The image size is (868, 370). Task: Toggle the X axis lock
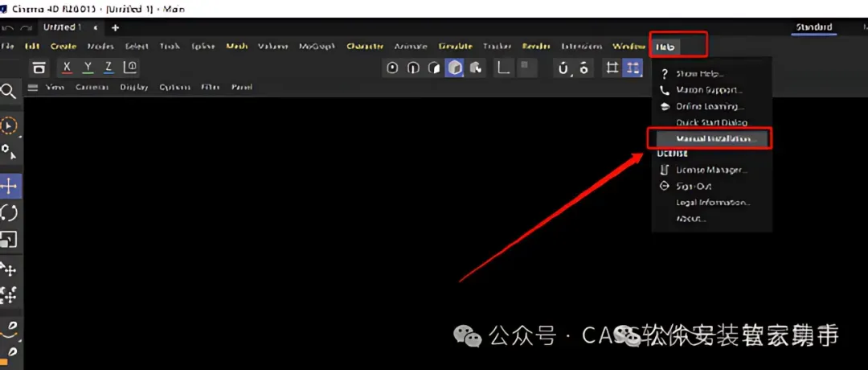67,68
